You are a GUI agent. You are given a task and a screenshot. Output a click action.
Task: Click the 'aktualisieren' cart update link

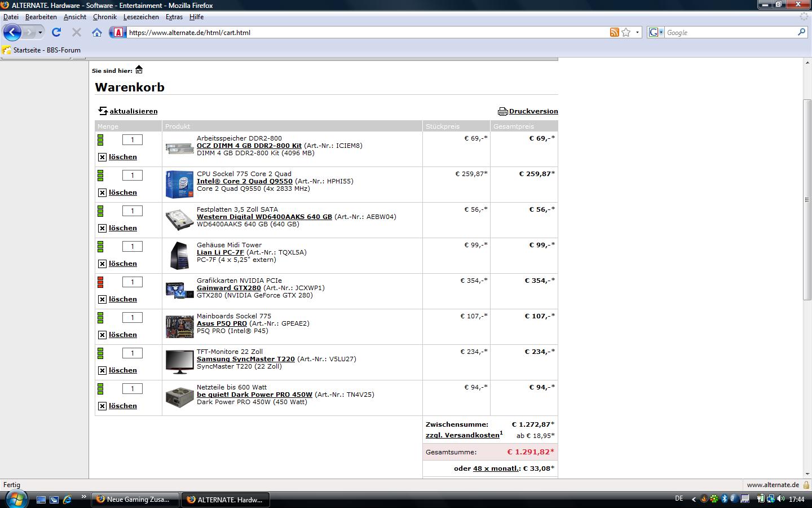coord(134,111)
